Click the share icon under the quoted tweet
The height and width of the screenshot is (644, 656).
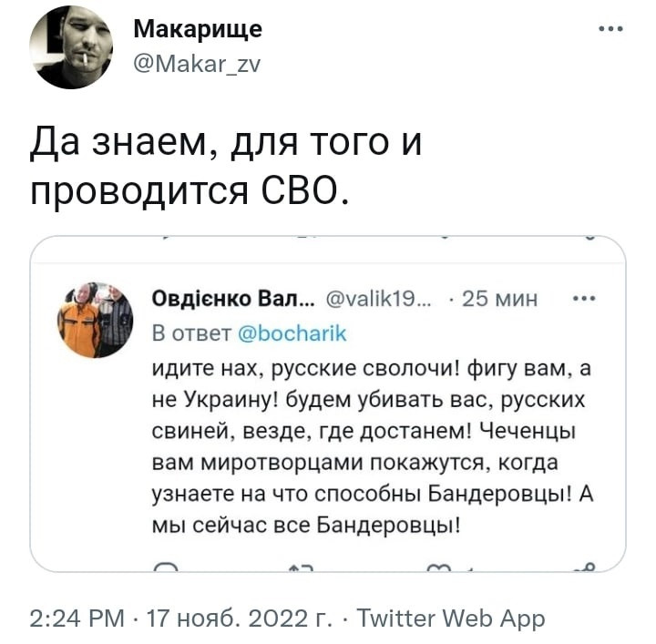pos(583,567)
